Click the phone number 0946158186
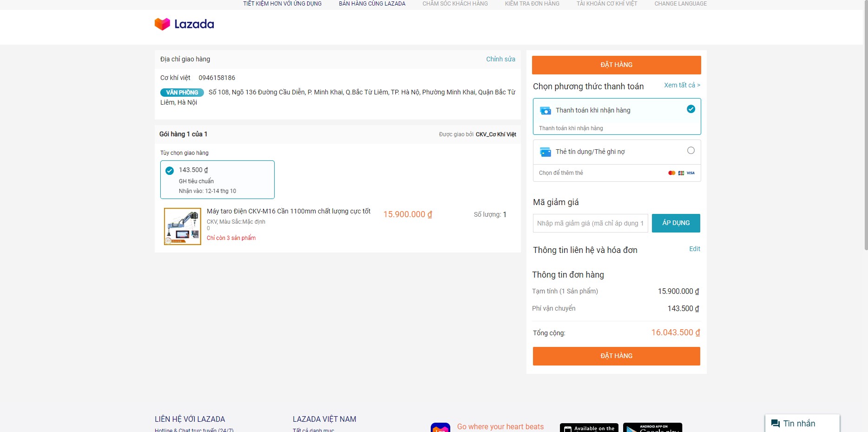Image resolution: width=868 pixels, height=432 pixels. [x=217, y=78]
